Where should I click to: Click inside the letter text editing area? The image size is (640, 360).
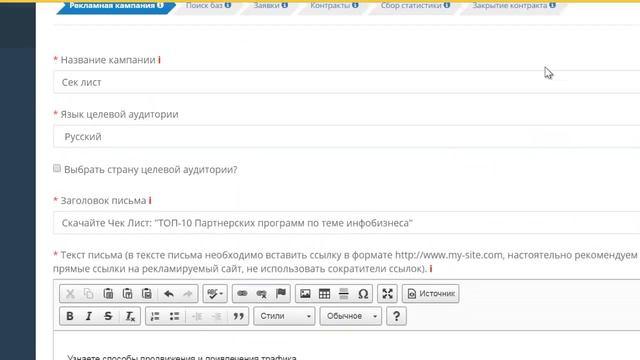(x=347, y=346)
